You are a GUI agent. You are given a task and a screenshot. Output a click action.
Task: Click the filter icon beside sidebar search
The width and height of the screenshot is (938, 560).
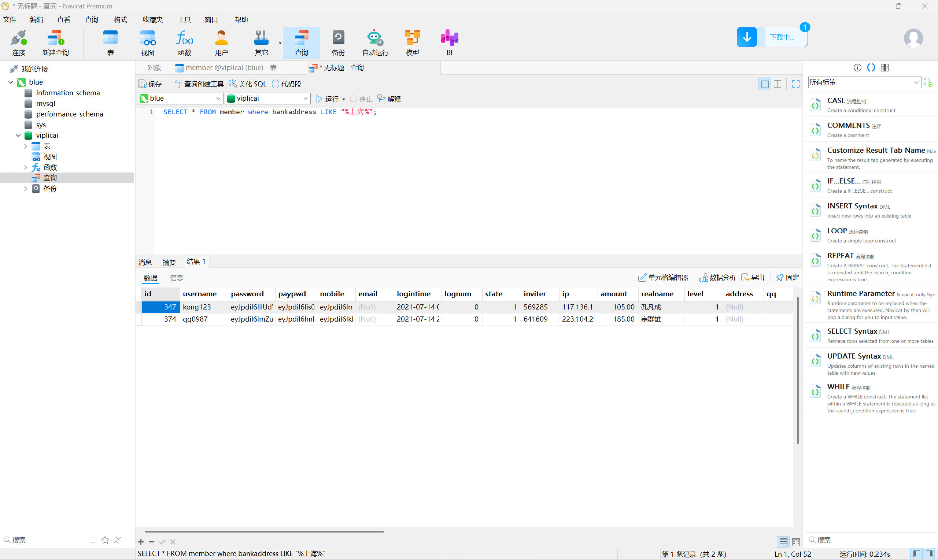pos(92,540)
